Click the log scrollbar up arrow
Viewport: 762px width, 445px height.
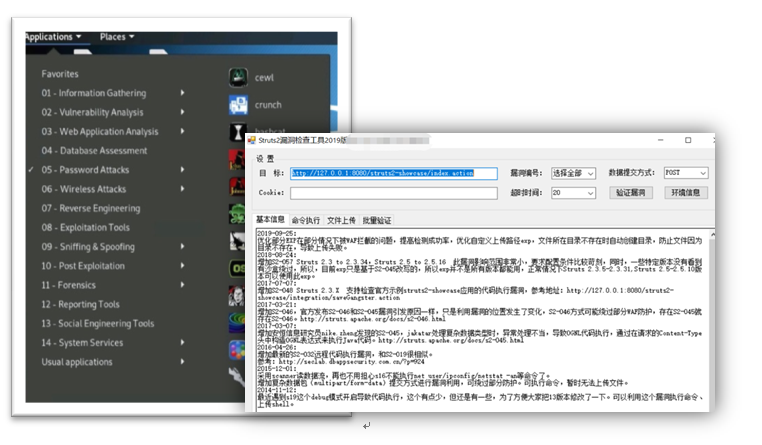tap(712, 235)
